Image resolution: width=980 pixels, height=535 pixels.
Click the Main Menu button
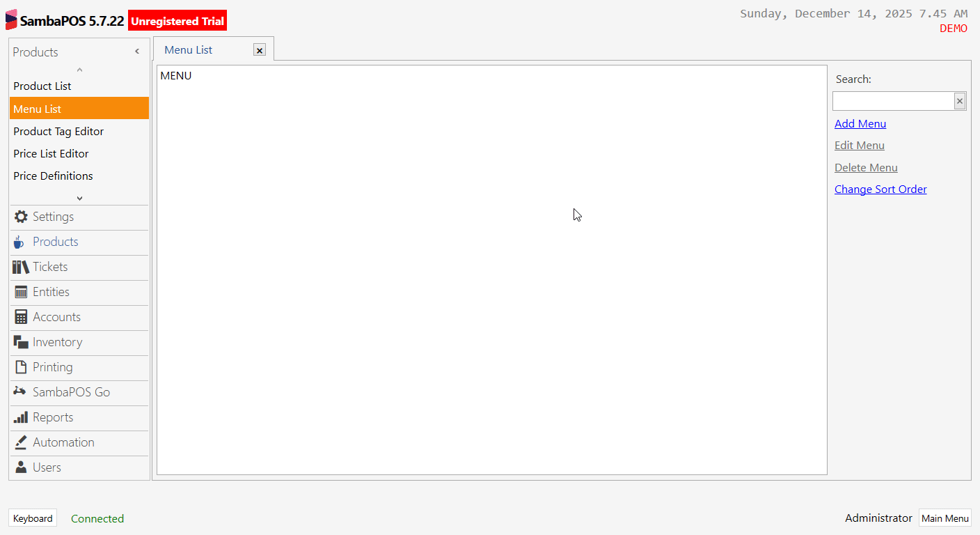[945, 518]
